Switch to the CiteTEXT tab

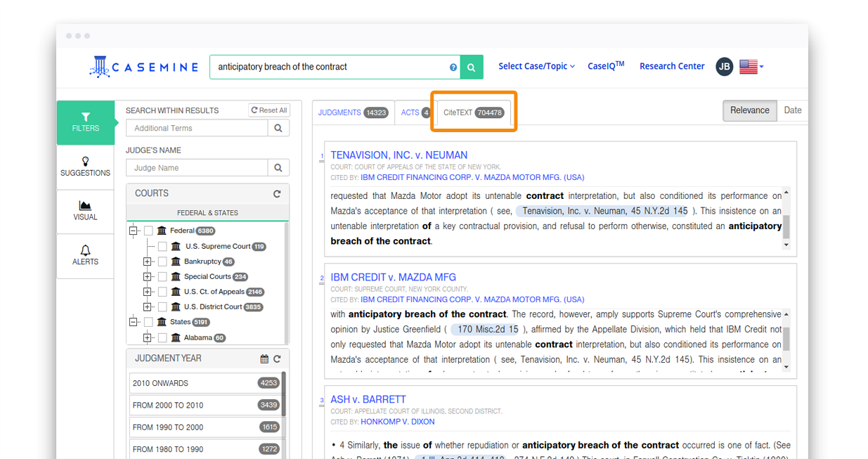(x=474, y=112)
